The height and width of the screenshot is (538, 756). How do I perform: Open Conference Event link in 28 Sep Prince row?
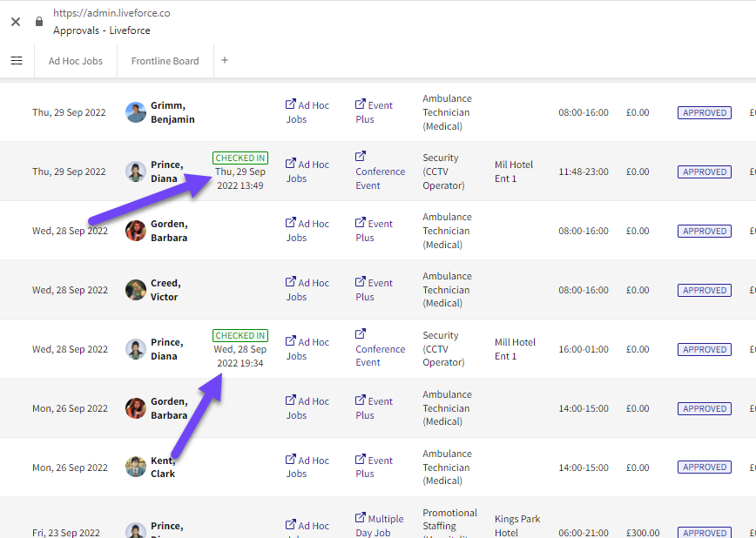coord(380,348)
